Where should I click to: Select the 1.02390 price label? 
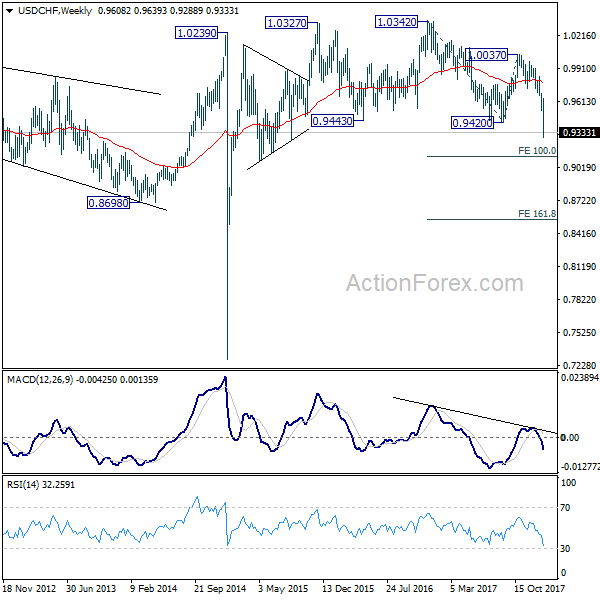pyautogui.click(x=197, y=33)
